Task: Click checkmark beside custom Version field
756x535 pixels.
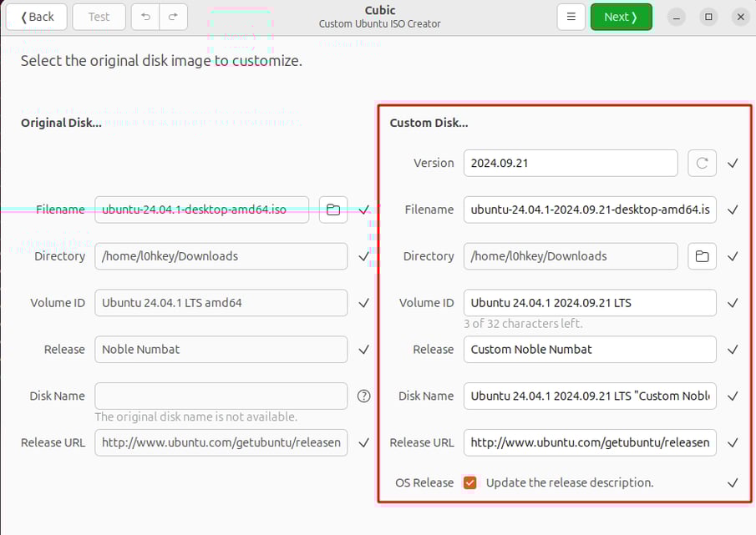Action: point(733,164)
